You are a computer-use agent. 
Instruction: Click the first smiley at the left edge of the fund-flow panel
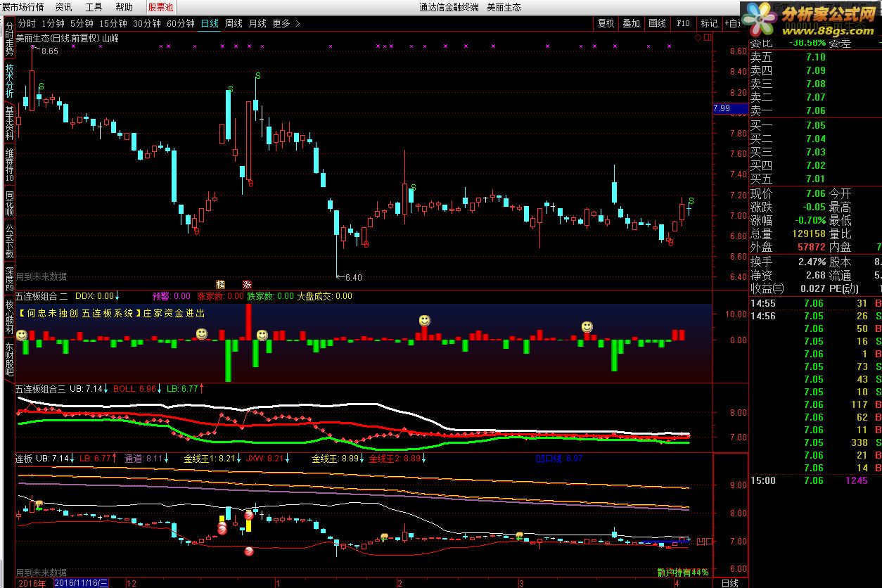click(x=22, y=335)
